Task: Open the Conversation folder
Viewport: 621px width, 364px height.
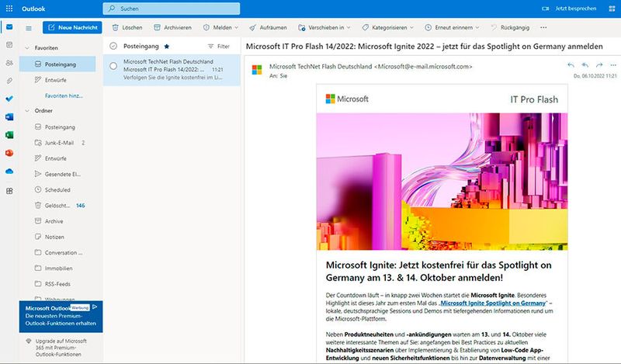Action: click(x=57, y=252)
